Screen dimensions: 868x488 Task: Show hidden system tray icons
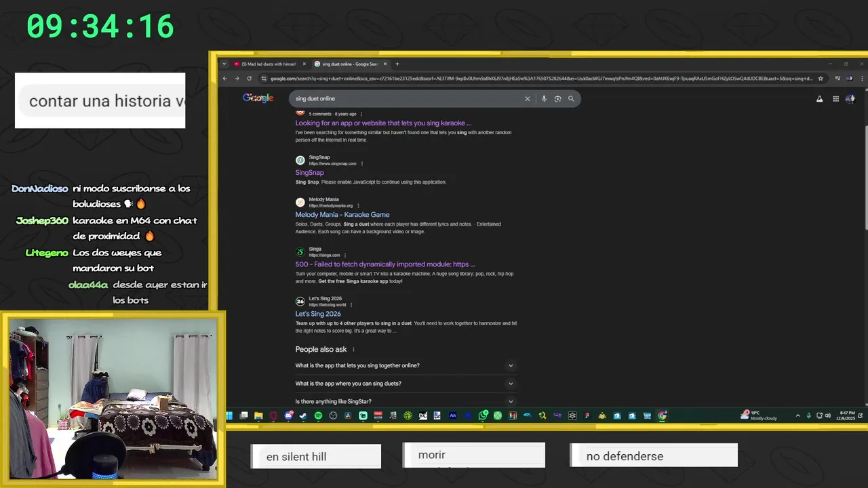coord(797,415)
